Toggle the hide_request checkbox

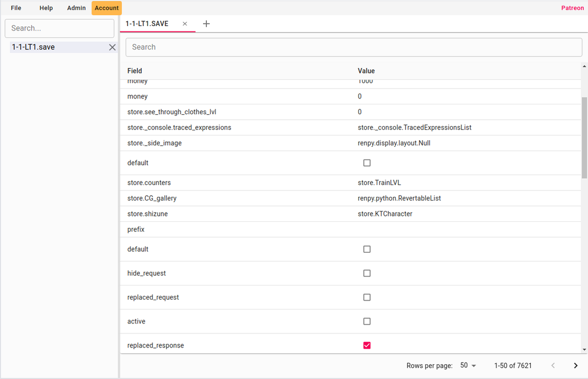click(x=367, y=274)
